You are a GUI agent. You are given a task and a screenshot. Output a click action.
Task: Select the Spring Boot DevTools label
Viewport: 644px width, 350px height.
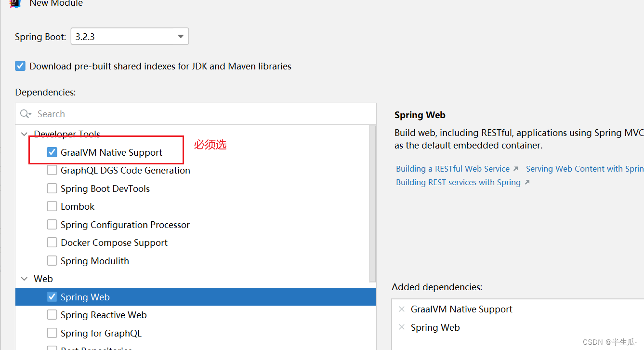[x=105, y=188]
